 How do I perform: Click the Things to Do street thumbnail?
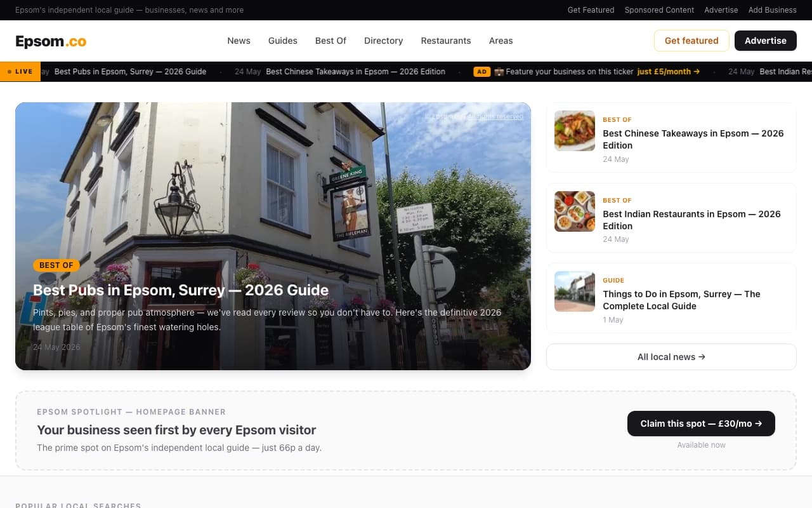click(575, 291)
